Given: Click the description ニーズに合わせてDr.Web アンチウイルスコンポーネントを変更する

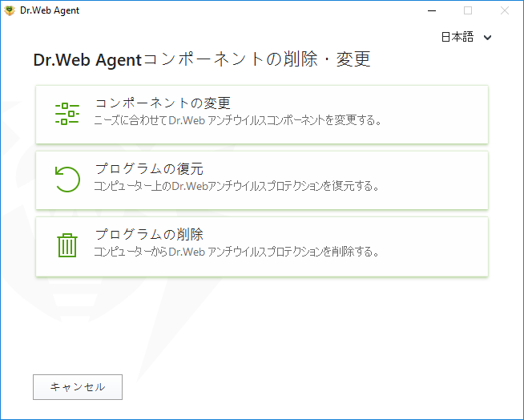Looking at the screenshot, I should [238, 120].
